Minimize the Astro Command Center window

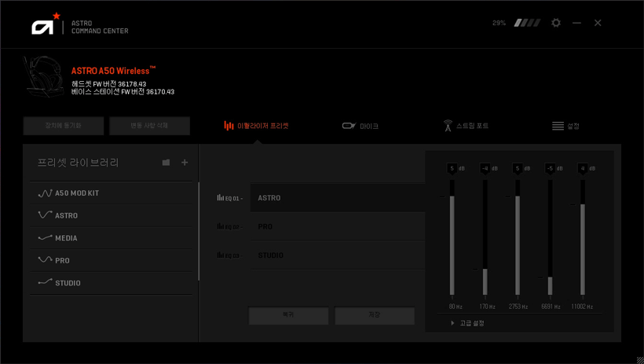(576, 23)
